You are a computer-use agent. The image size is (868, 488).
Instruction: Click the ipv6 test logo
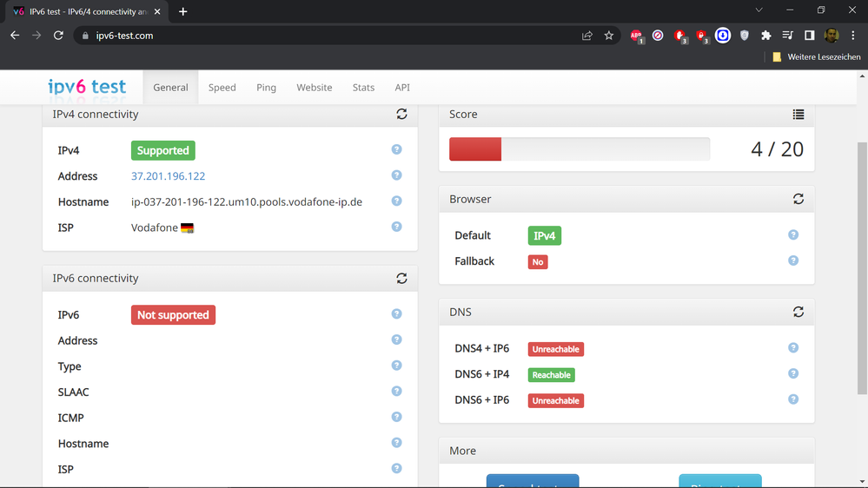coord(87,86)
